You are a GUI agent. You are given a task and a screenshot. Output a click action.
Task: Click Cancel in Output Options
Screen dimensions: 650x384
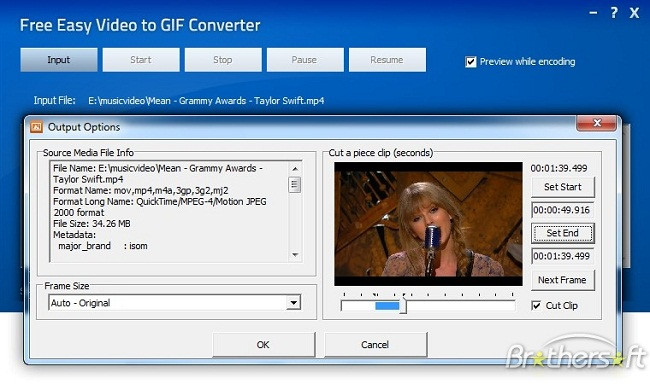click(x=375, y=345)
